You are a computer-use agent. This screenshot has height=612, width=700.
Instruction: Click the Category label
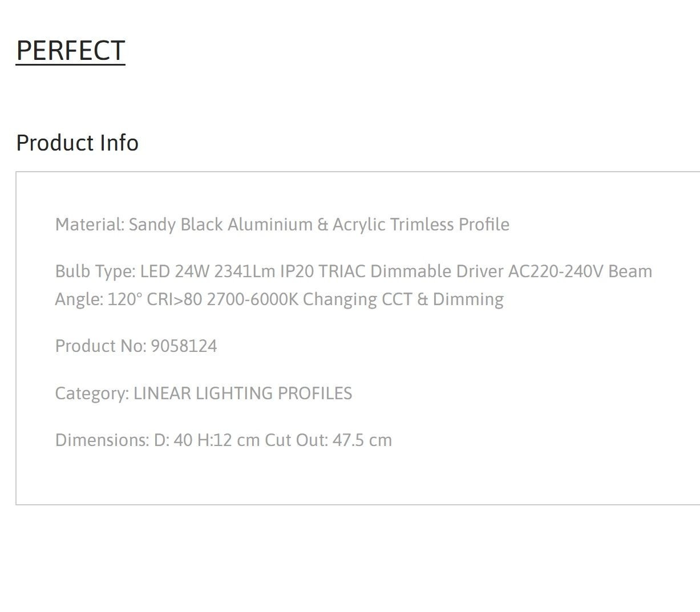(92, 394)
